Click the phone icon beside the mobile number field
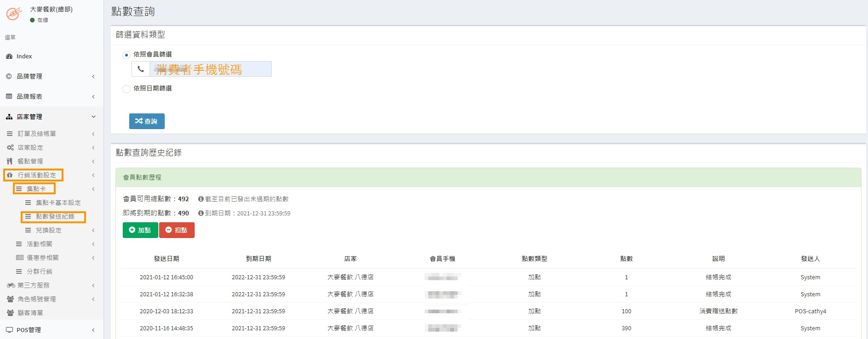This screenshot has width=868, height=339. [x=141, y=69]
